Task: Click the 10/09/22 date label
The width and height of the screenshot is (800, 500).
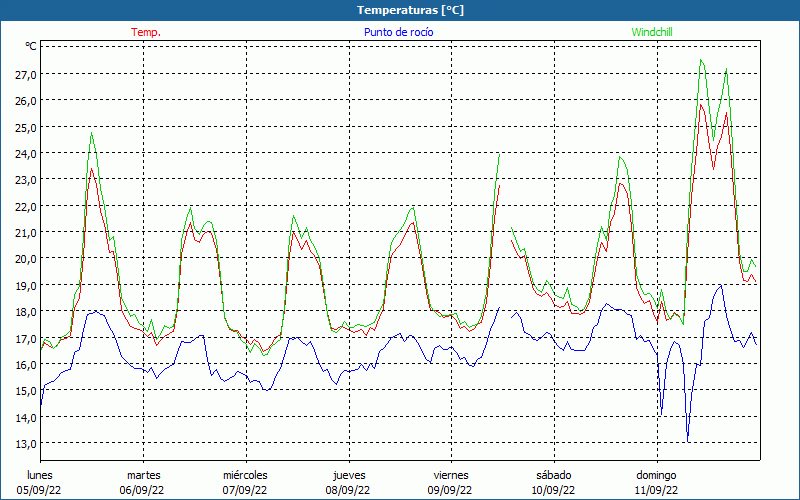Action: click(x=553, y=490)
